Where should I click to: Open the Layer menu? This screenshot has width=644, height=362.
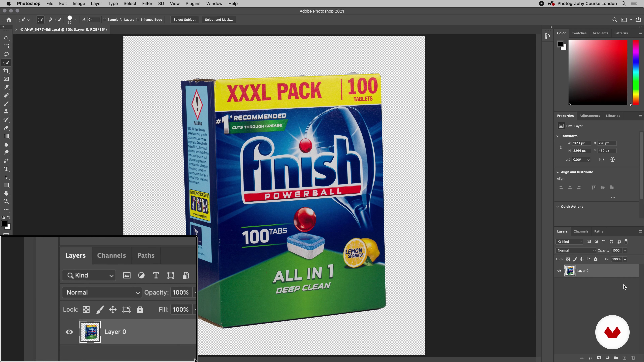coord(96,4)
